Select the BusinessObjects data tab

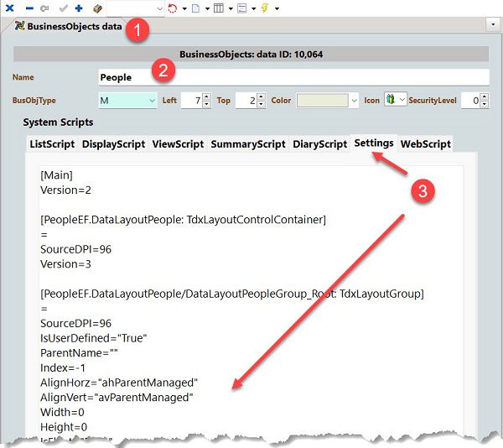point(69,26)
